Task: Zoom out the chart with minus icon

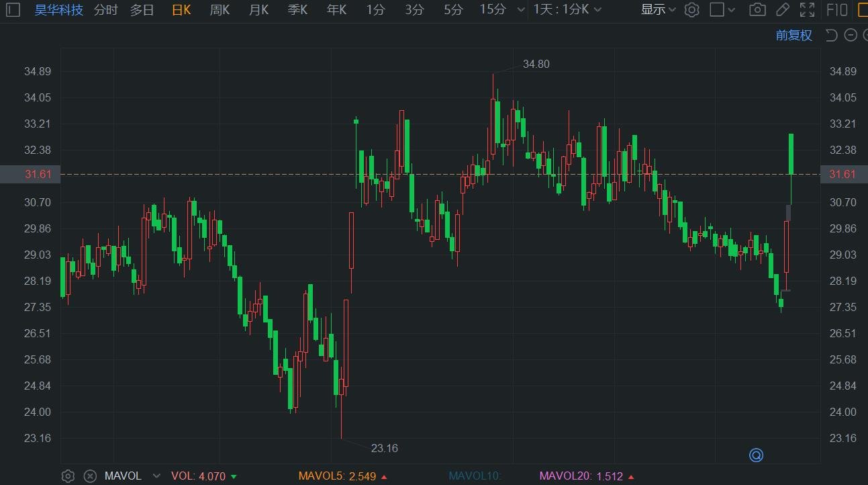Action: tap(851, 36)
